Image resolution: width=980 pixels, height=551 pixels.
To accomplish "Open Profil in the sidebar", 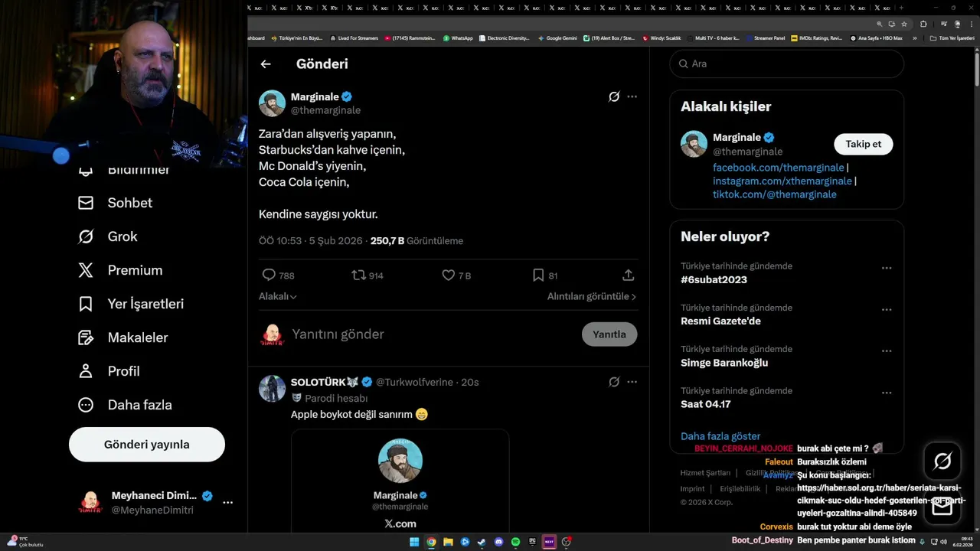I will [109, 371].
